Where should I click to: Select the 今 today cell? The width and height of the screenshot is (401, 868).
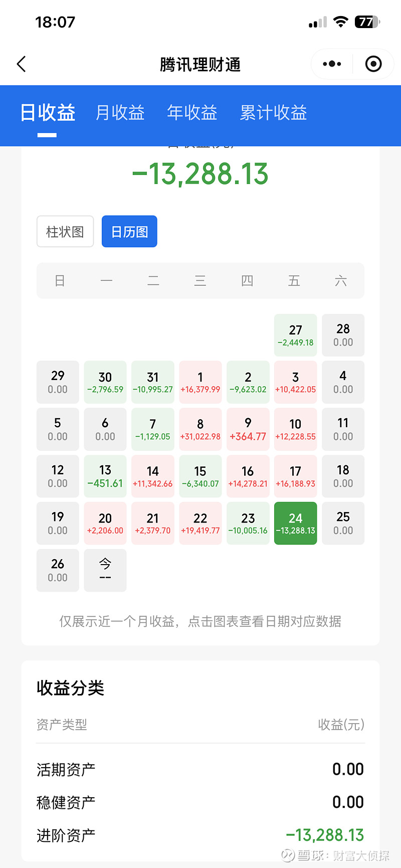105,571
